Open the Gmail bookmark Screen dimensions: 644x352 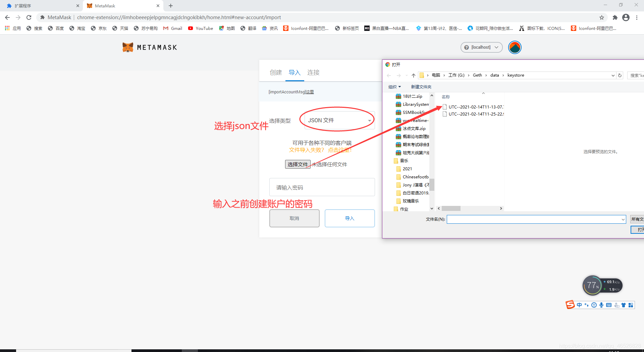tap(173, 28)
